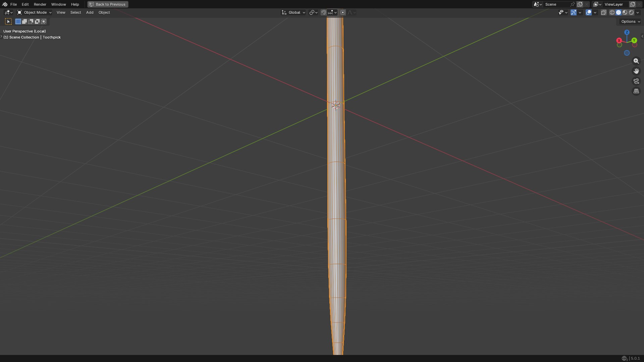This screenshot has width=644, height=362.
Task: Click the Scene name field
Action: click(556, 4)
